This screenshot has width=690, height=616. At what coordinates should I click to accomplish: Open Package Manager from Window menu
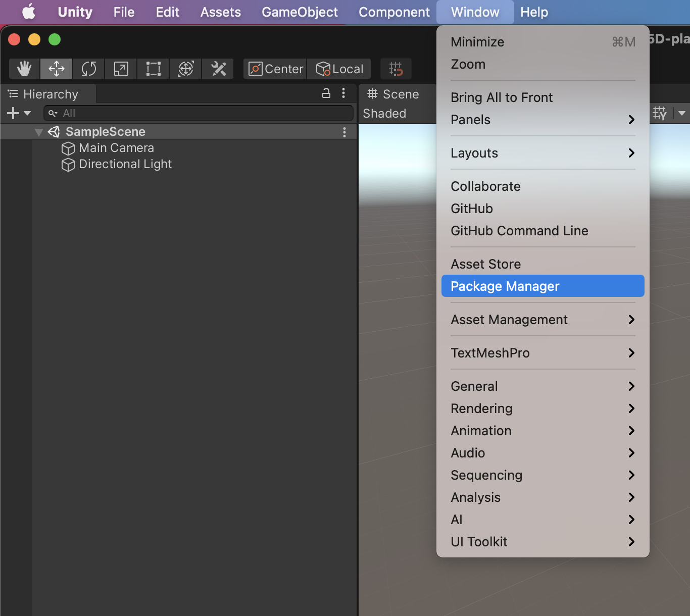(x=543, y=286)
